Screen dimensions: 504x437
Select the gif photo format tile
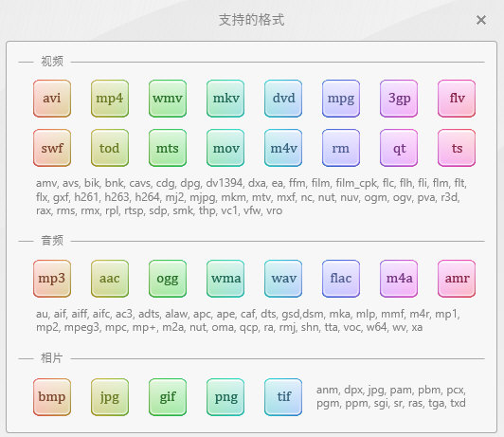coord(168,397)
